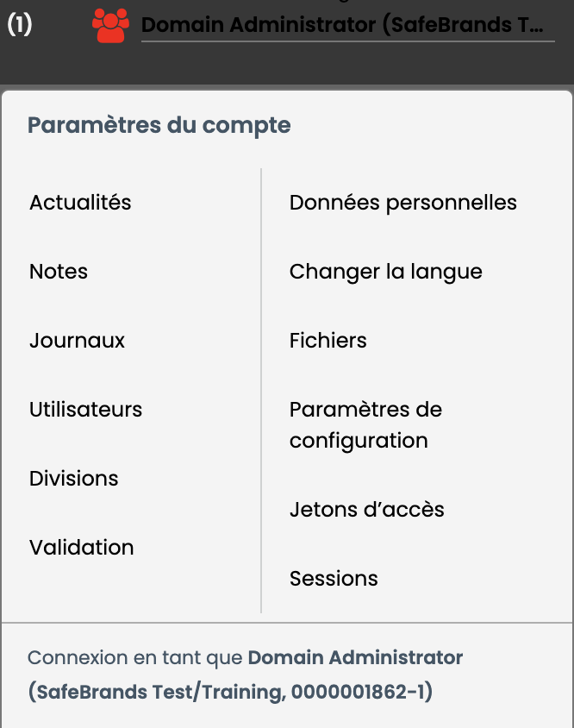Open the Domain Administrator account dropdown
Viewport: 574px width, 728px height.
pos(347,25)
